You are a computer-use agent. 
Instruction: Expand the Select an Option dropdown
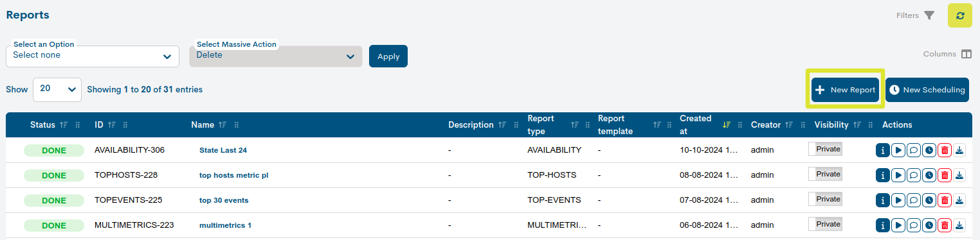point(93,56)
